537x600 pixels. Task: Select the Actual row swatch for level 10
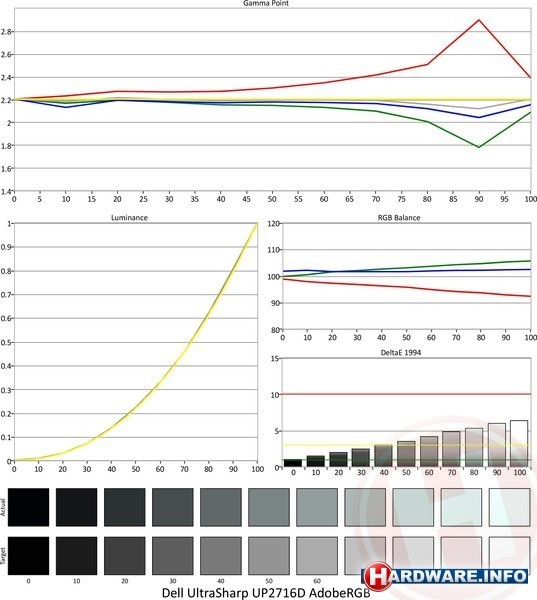point(77,507)
